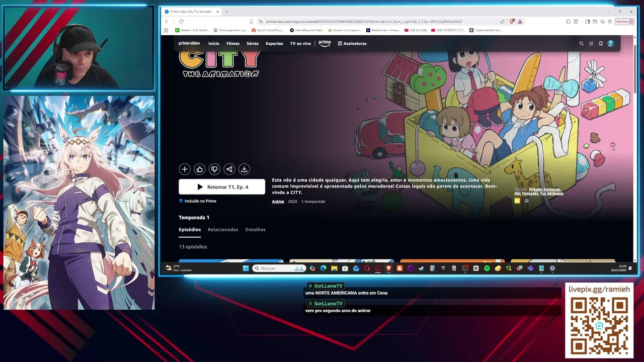Open the Início navigation item

(214, 44)
